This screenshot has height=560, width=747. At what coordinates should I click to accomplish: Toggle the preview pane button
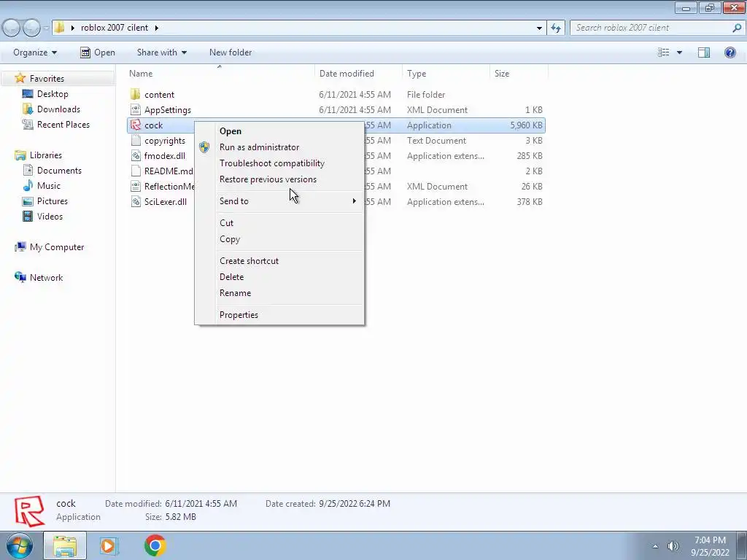tap(704, 52)
